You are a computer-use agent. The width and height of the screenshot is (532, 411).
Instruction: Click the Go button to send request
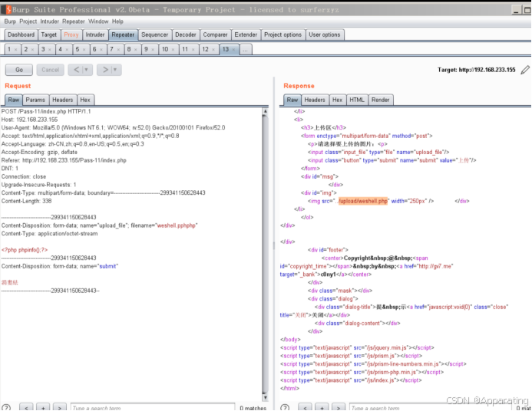(19, 70)
